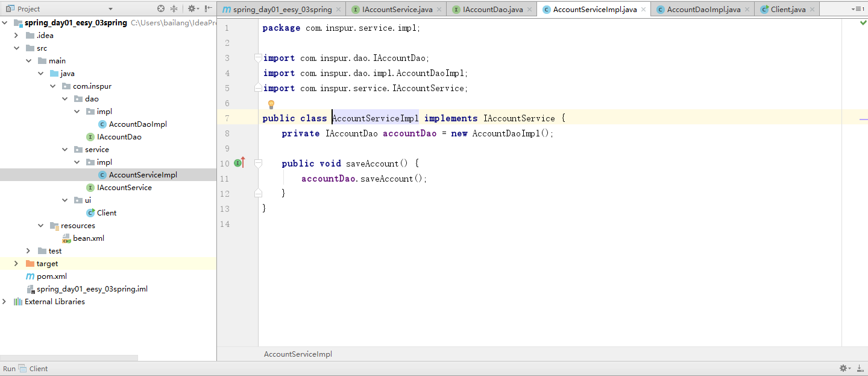
Task: Click the java source folder icon
Action: coord(54,74)
